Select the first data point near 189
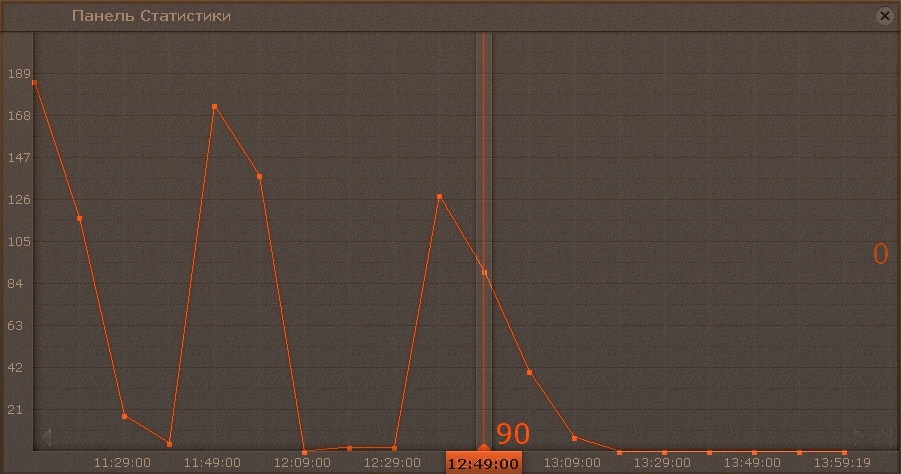Image resolution: width=901 pixels, height=474 pixels. click(x=34, y=83)
